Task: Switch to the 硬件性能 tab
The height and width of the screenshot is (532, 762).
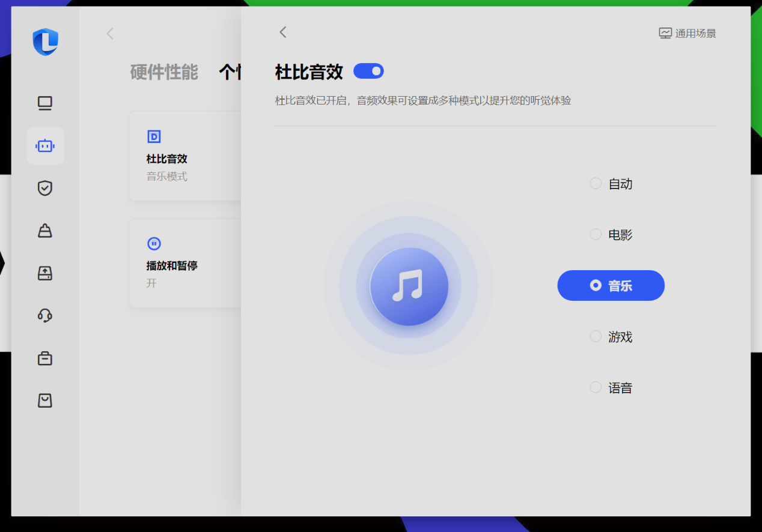Action: click(164, 72)
